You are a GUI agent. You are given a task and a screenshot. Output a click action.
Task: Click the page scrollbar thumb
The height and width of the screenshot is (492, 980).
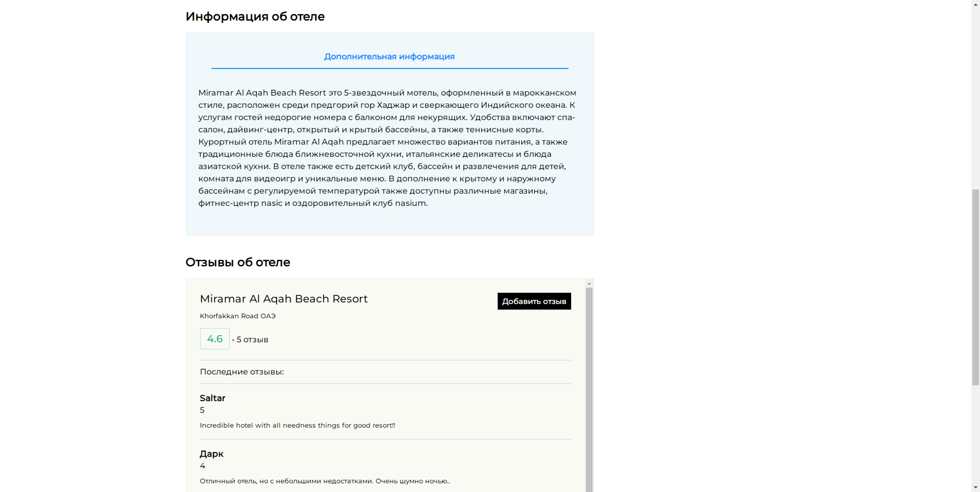click(975, 287)
